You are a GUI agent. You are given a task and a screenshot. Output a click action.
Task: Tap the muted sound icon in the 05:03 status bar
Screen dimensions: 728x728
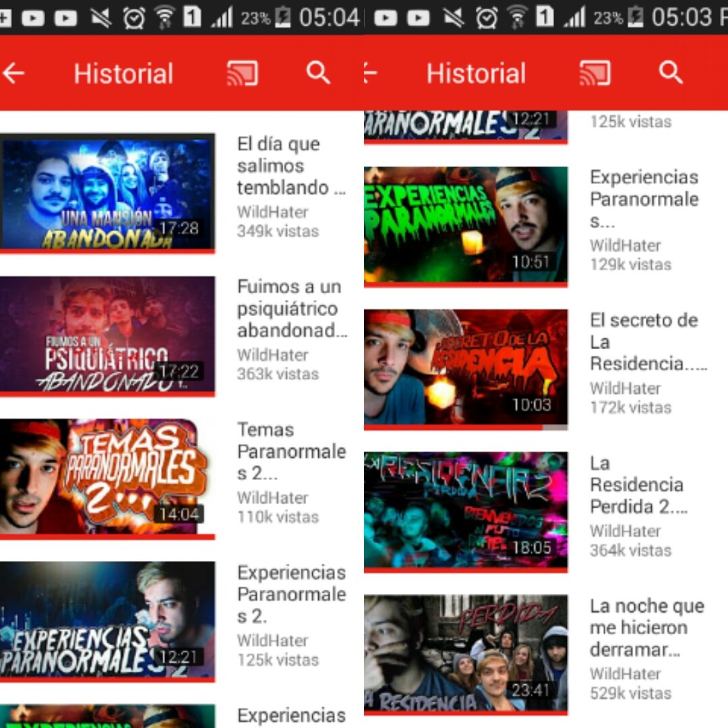(x=454, y=18)
